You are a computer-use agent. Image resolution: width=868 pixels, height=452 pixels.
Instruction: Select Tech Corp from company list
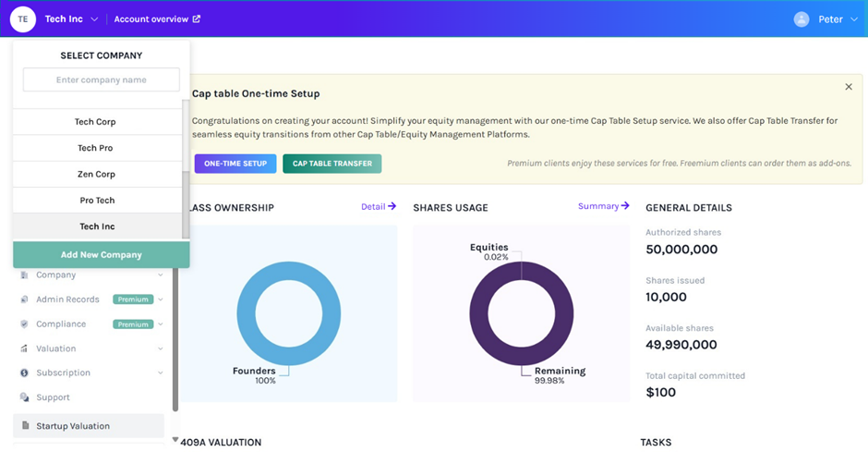point(98,122)
